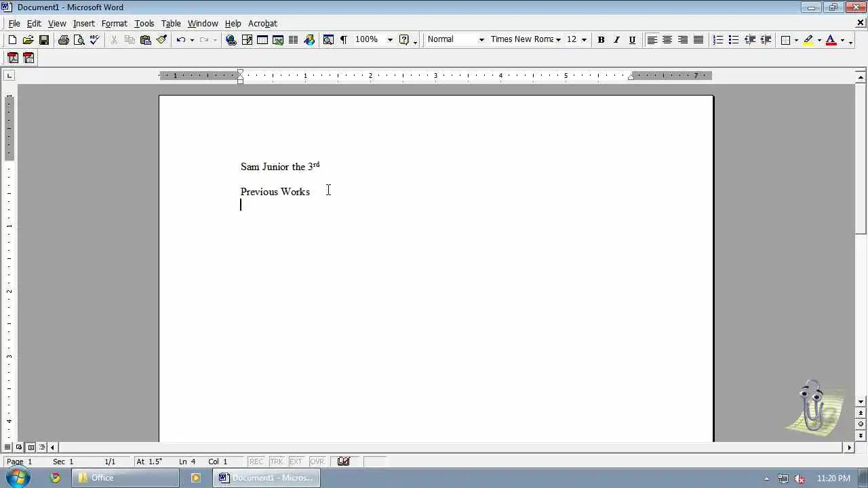The width and height of the screenshot is (868, 488).
Task: Align text left
Action: [x=652, y=40]
